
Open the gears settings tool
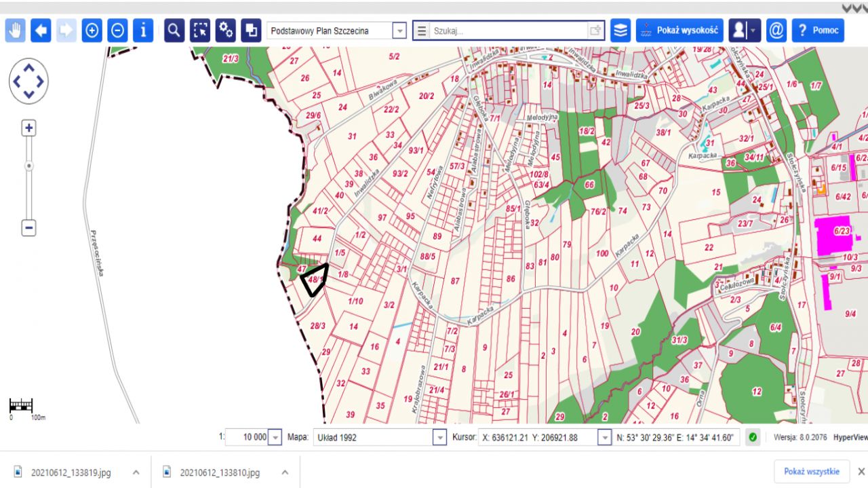point(226,31)
